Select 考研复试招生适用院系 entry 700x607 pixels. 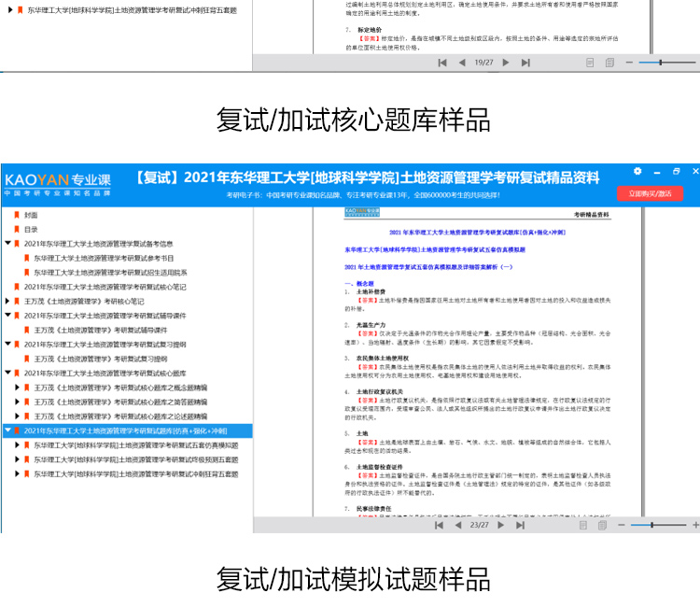pos(110,273)
